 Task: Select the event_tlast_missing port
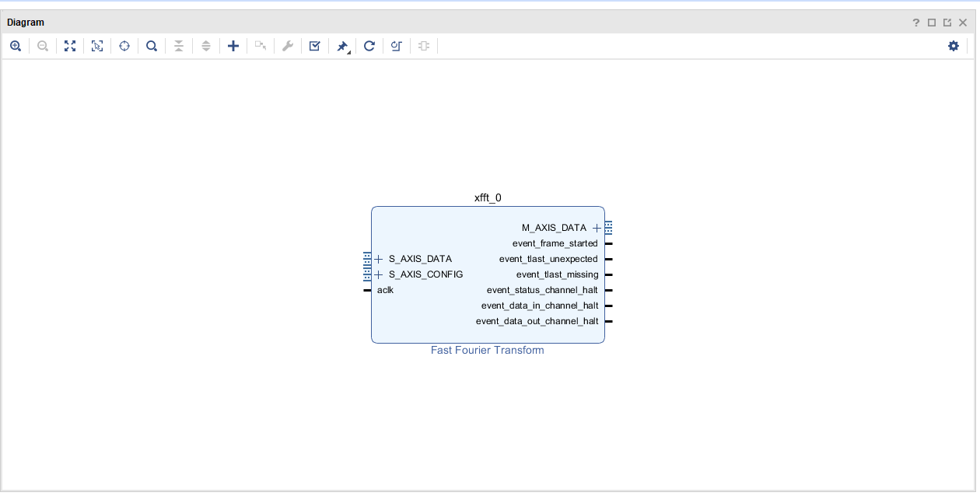click(x=558, y=274)
